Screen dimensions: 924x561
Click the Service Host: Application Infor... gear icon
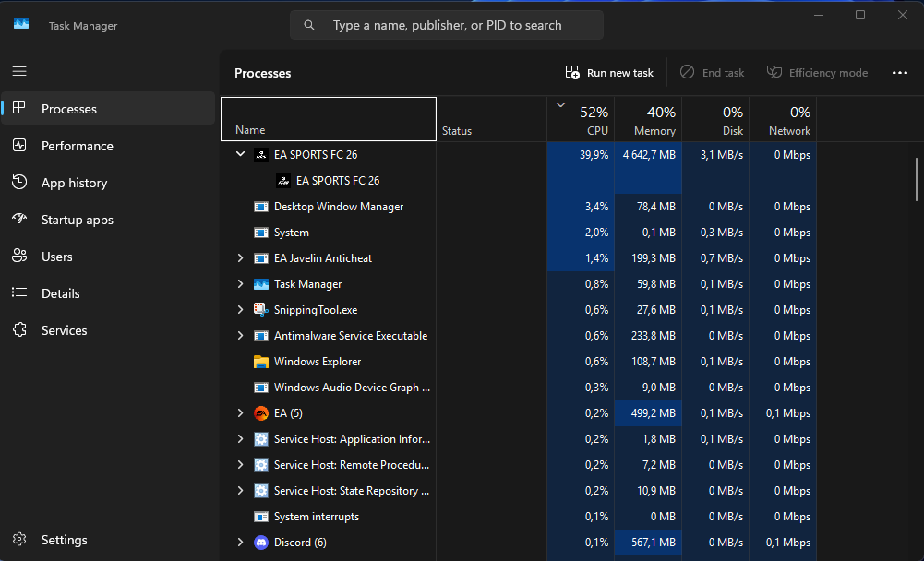261,439
